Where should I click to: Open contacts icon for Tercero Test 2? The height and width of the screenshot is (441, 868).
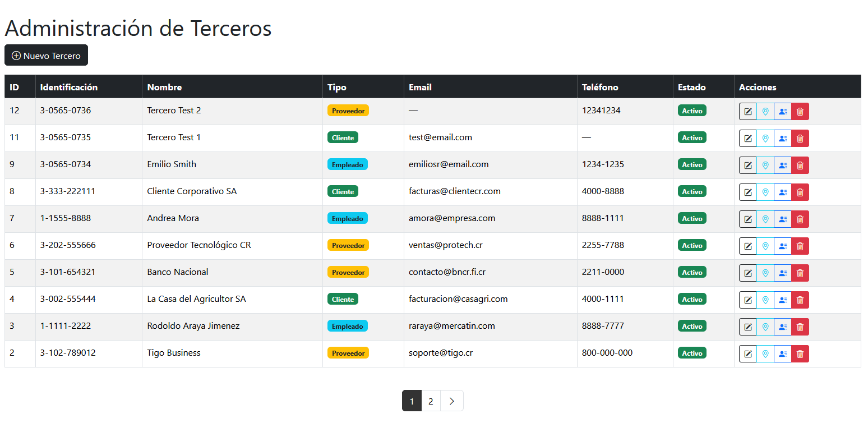(783, 112)
